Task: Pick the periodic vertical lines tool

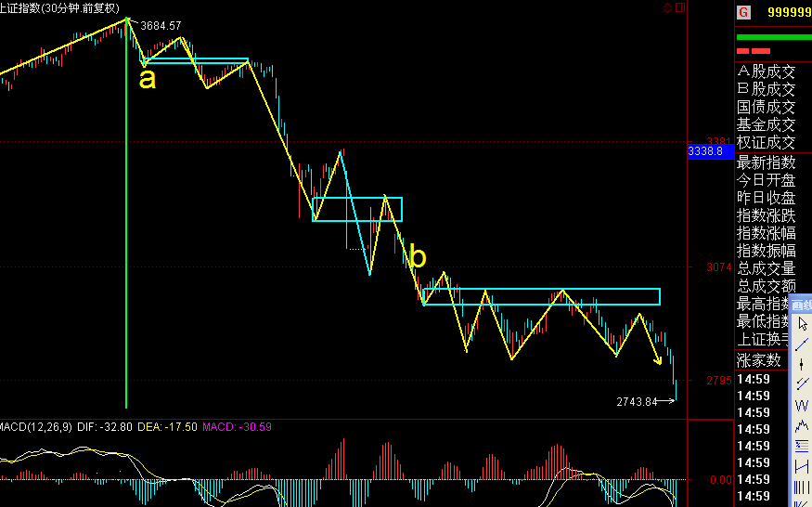Action: [802, 487]
